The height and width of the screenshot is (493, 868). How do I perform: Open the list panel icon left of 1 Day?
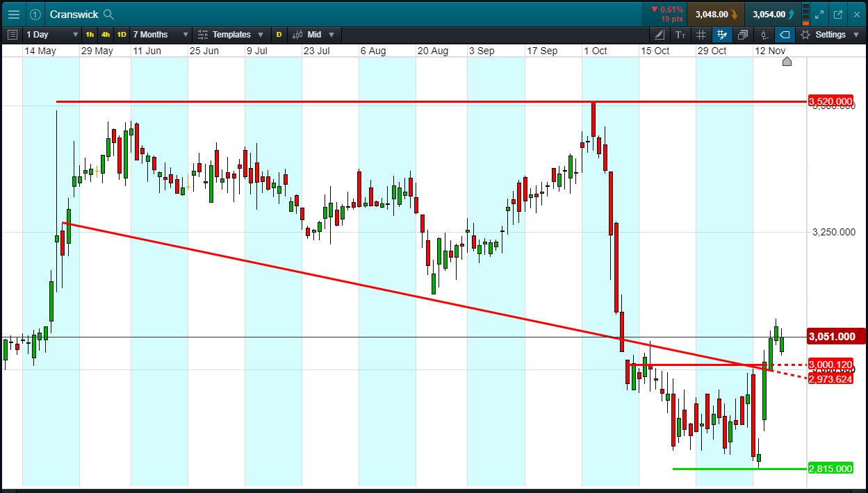coord(12,34)
